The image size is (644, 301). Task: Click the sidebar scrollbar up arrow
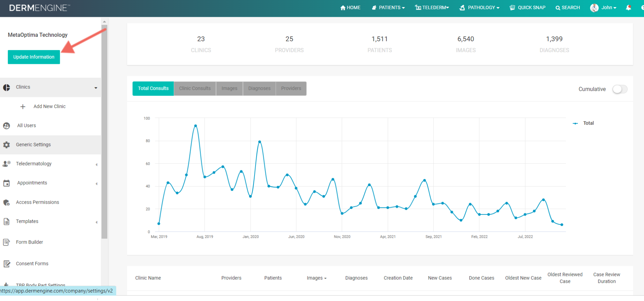(x=104, y=22)
